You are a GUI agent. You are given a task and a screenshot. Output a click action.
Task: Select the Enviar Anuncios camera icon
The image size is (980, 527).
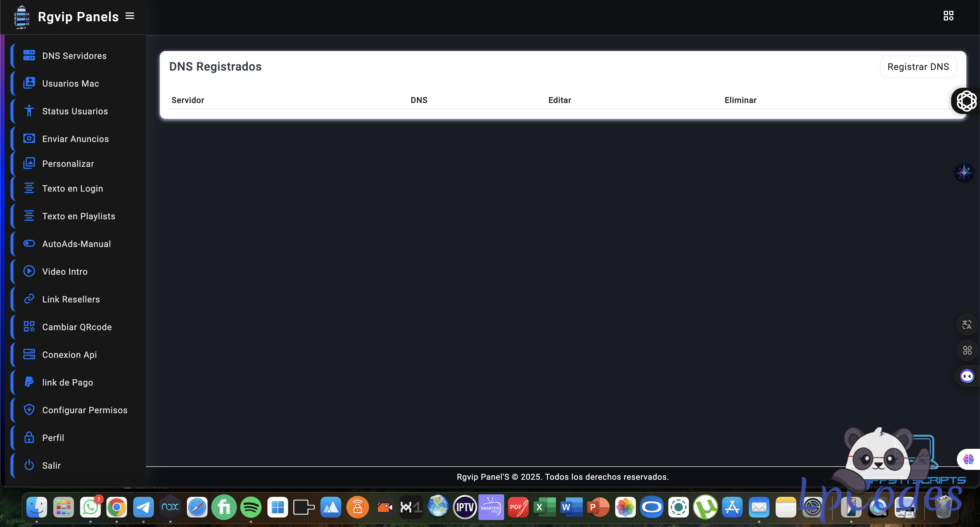29,139
